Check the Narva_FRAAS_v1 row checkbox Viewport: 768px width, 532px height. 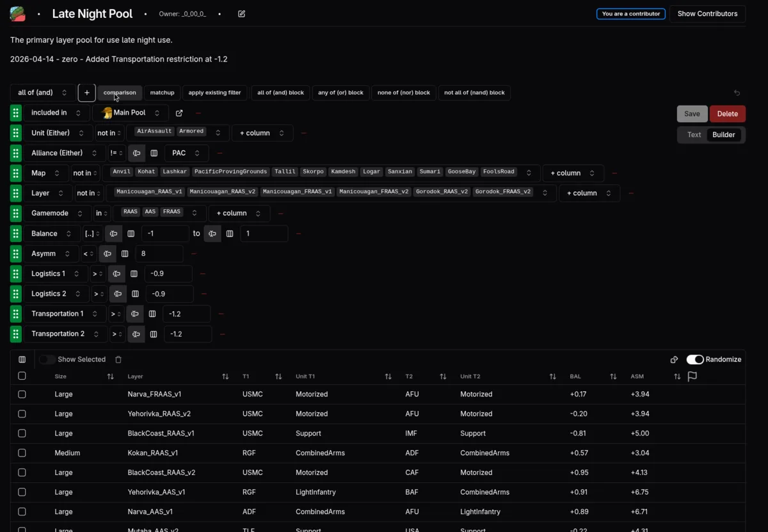[22, 394]
